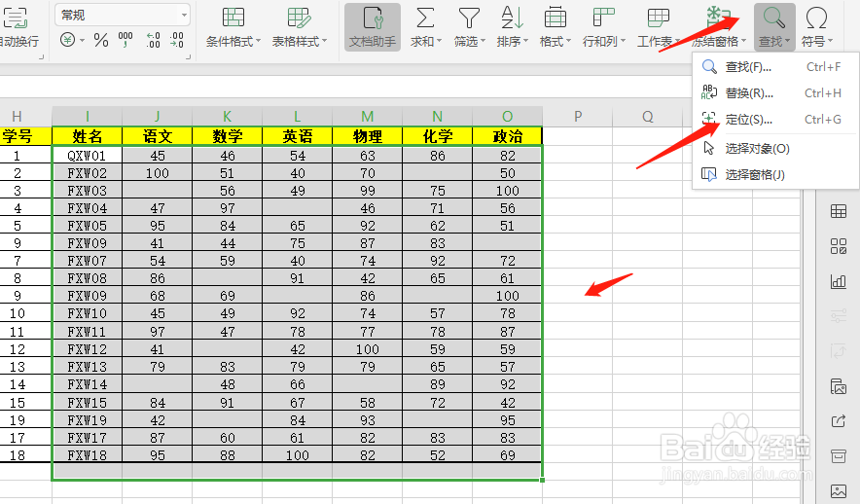Click the currency format icon
860x504 pixels.
(x=67, y=40)
